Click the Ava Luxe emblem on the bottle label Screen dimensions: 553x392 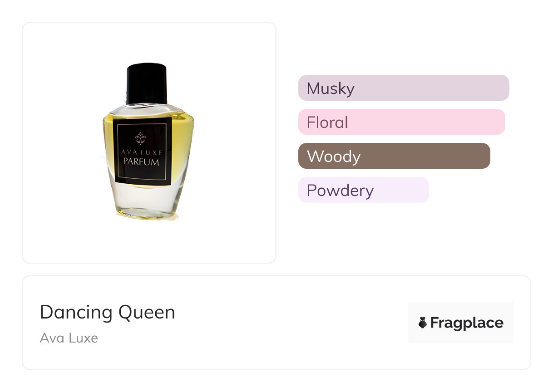coord(143,137)
